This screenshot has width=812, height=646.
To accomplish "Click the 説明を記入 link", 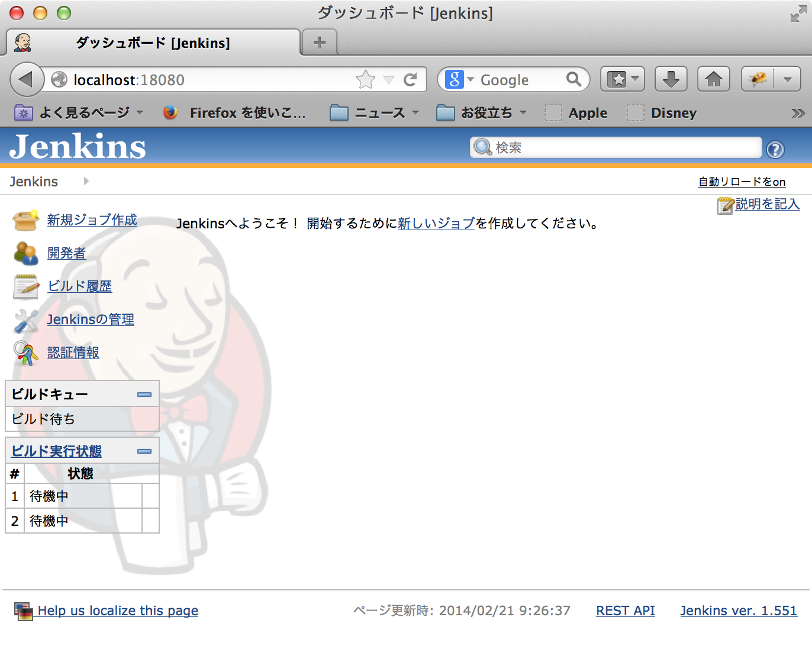I will click(x=768, y=204).
